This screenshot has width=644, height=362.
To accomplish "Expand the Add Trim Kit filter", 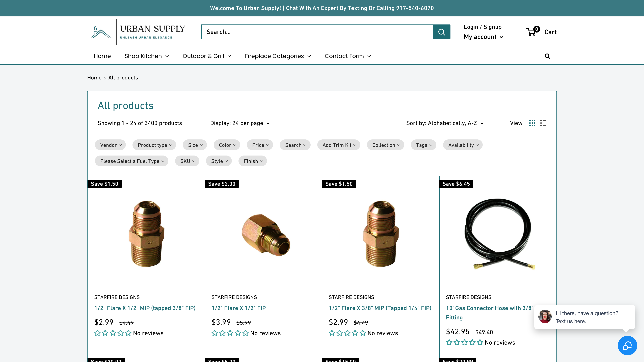I will 339,145.
